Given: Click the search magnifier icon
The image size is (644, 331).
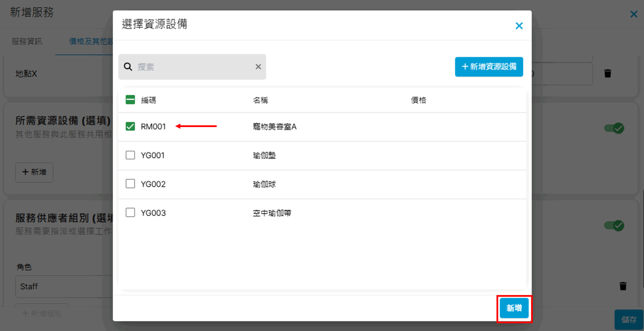Looking at the screenshot, I should click(x=128, y=67).
